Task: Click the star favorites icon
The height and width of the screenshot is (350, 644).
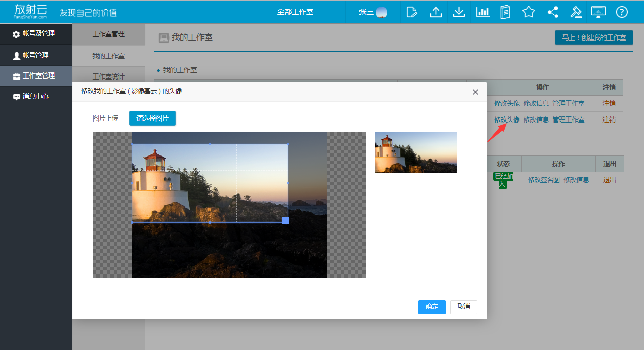Action: click(529, 12)
